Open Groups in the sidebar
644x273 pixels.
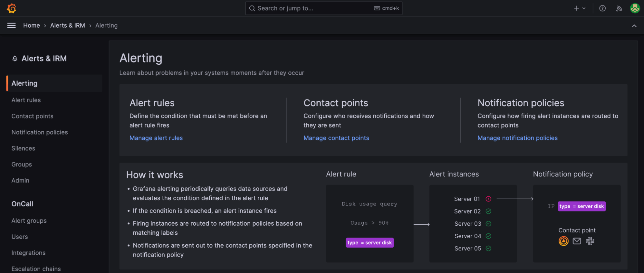[22, 165]
